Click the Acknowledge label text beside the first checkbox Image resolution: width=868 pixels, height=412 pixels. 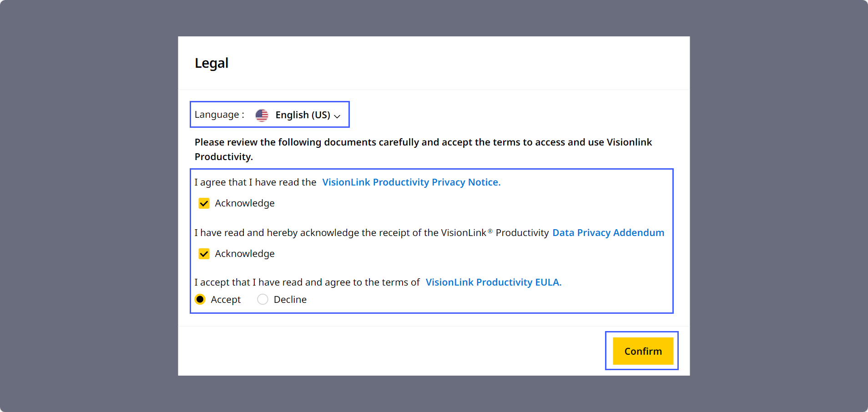coord(245,203)
